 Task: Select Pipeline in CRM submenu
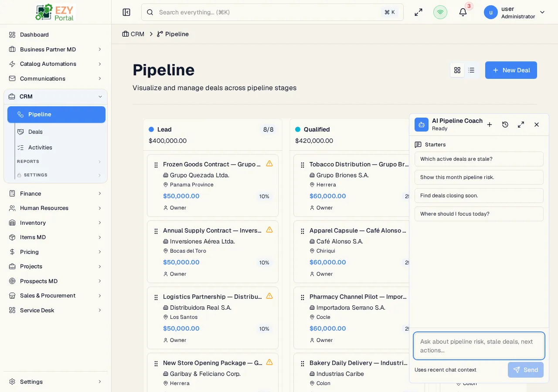coord(56,115)
